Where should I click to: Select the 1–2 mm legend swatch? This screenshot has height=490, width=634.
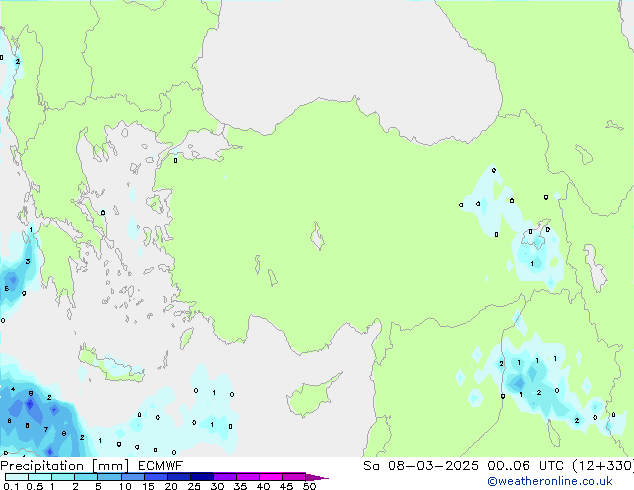coord(63,477)
